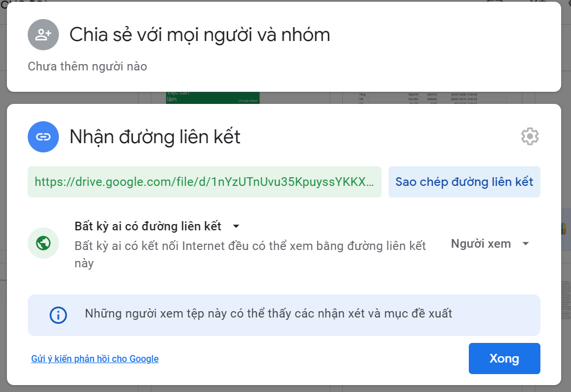571x392 pixels.
Task: Click the chain link glyph inside the blue circle
Action: (43, 137)
